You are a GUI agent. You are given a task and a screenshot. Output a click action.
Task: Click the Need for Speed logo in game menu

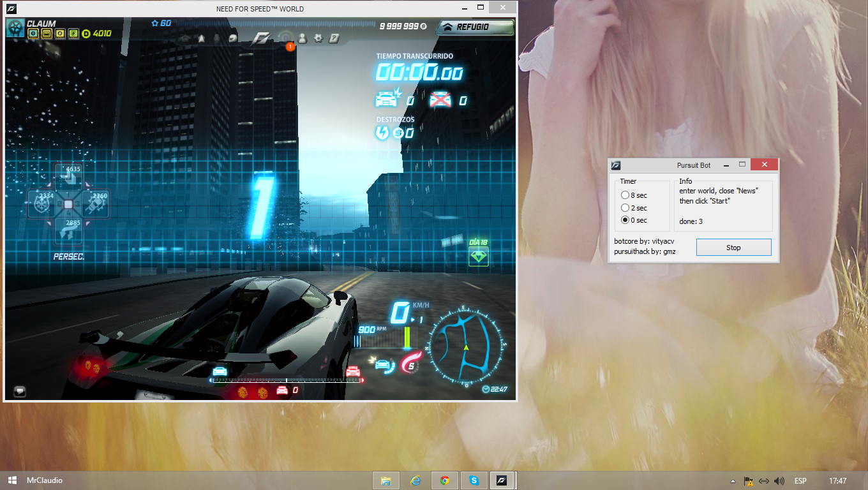click(x=262, y=38)
